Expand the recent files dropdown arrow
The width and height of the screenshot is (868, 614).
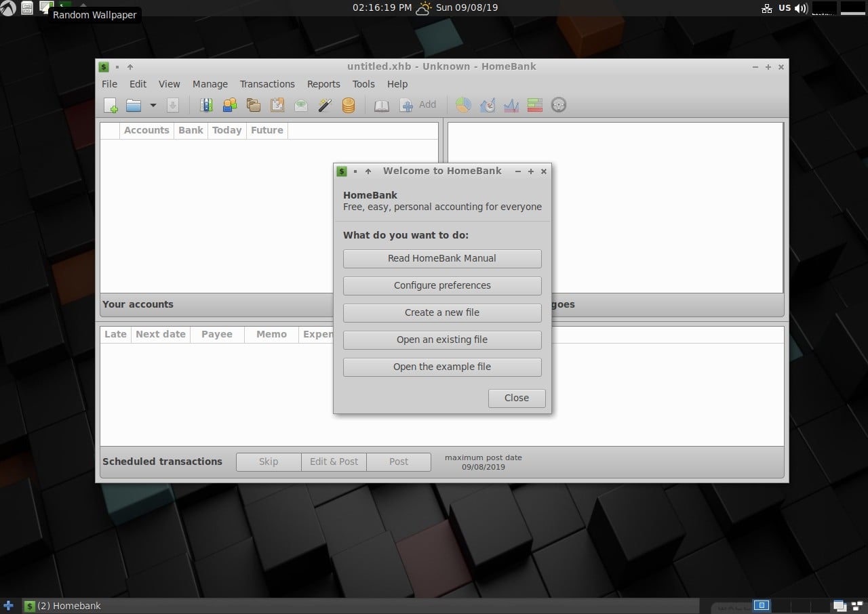[x=153, y=105]
